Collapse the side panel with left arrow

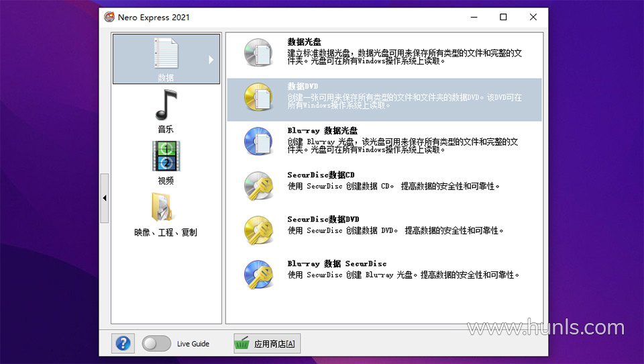click(105, 198)
